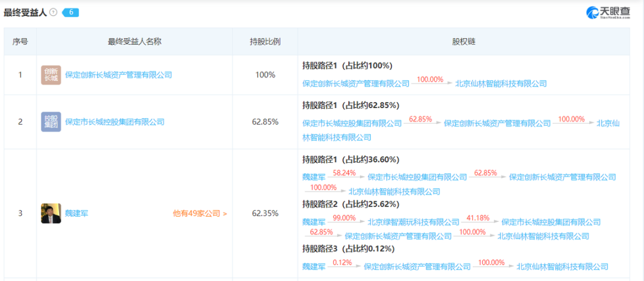Click the 100% shareholding value in row 1
The height and width of the screenshot is (281, 644).
[265, 75]
